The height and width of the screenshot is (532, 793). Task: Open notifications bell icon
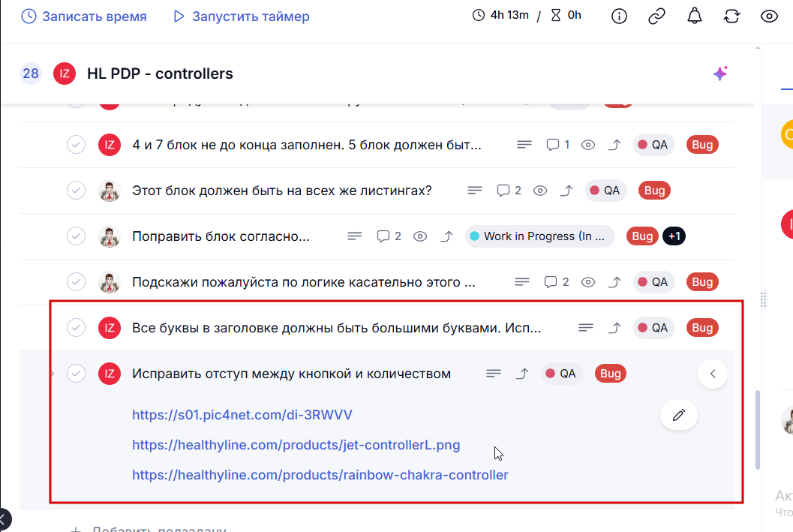click(695, 17)
